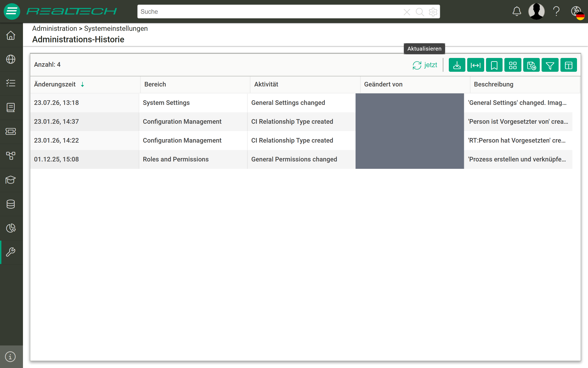This screenshot has width=588, height=368.
Task: Open the globe sidebar section
Action: pyautogui.click(x=11, y=59)
